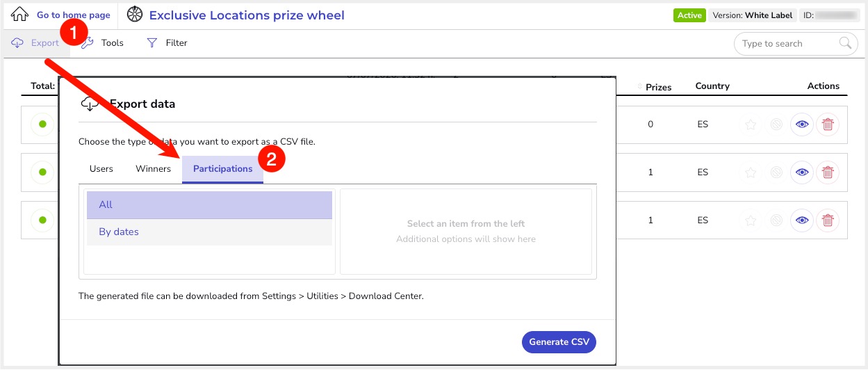Click the prize wheel icon beside title
The width and height of the screenshot is (868, 370).
click(x=135, y=15)
